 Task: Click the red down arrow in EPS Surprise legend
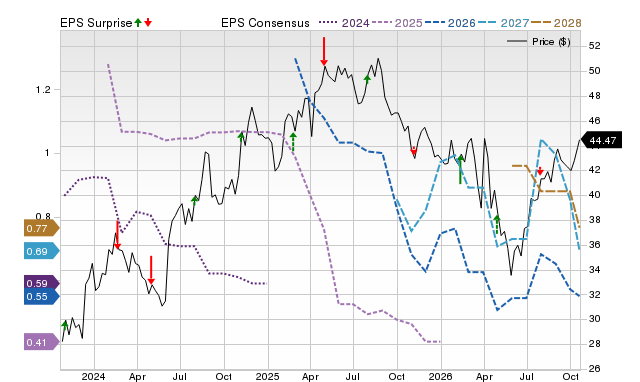click(148, 22)
